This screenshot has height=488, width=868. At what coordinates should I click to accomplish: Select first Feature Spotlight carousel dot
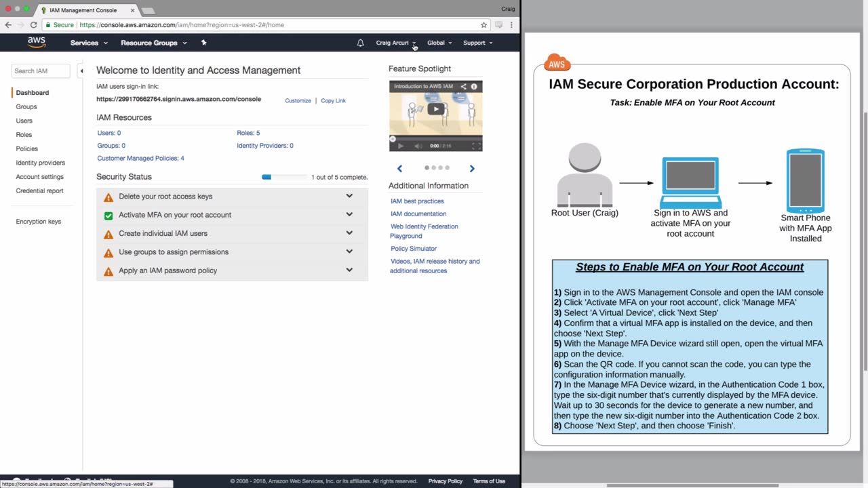427,167
